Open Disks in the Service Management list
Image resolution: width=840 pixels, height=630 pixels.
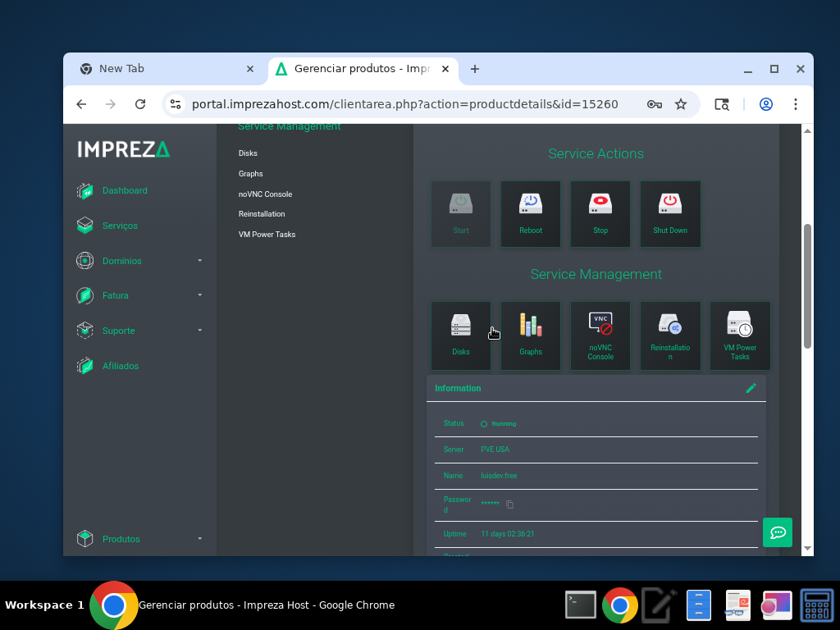(x=248, y=153)
